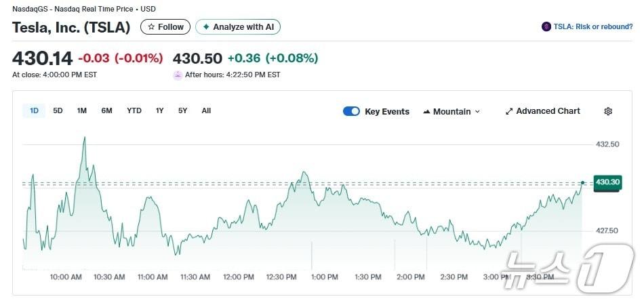Click the chart settings gear icon

[x=608, y=111]
